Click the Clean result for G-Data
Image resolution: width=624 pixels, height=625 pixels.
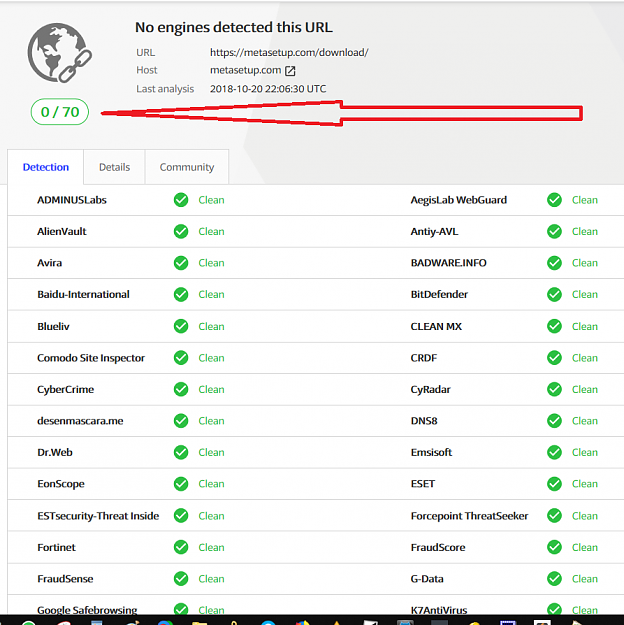coord(585,579)
